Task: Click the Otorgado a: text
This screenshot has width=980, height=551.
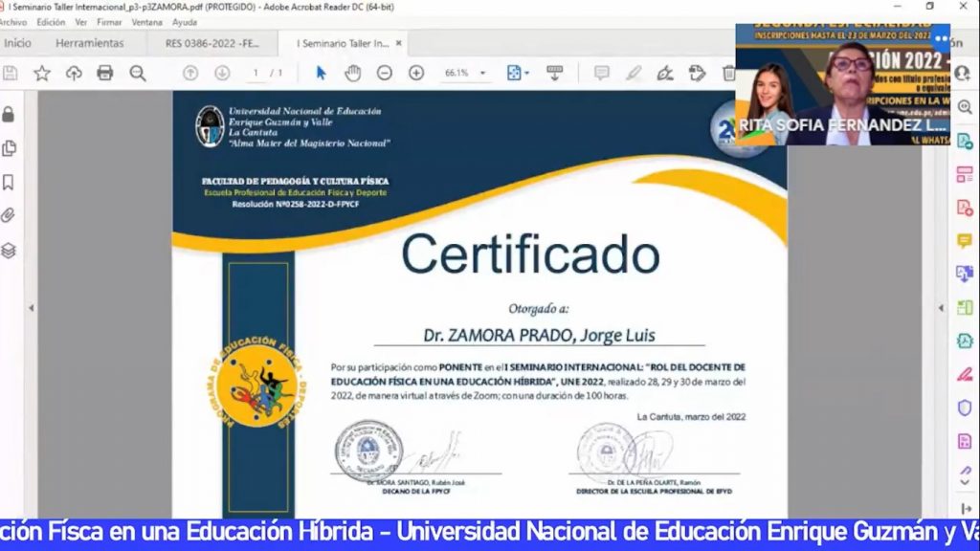Action: pyautogui.click(x=539, y=309)
